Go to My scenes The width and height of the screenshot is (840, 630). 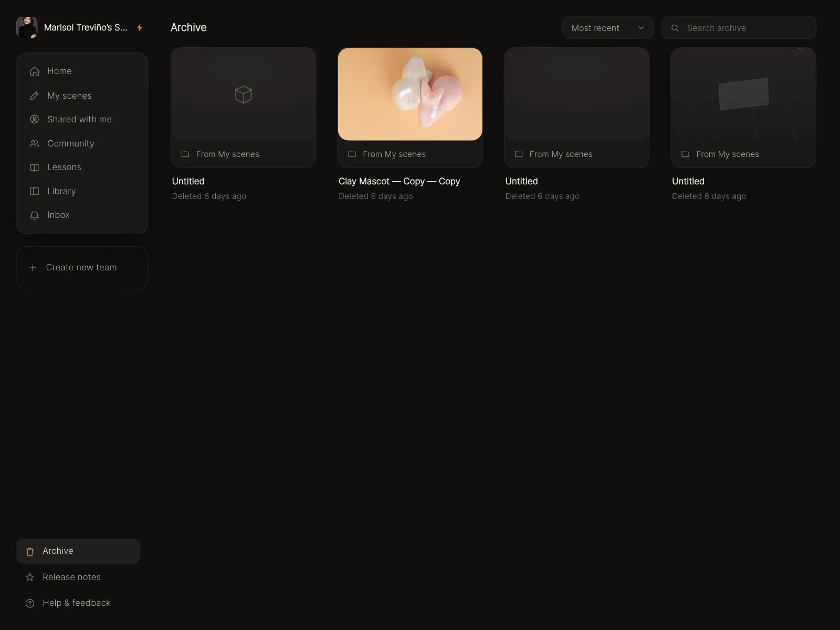82,96
